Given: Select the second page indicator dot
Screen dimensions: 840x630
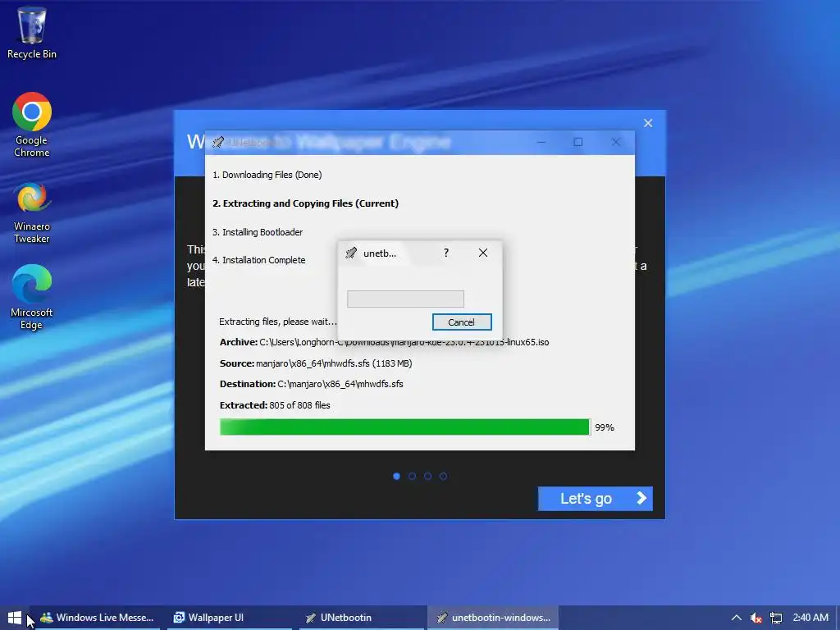Looking at the screenshot, I should click(412, 477).
